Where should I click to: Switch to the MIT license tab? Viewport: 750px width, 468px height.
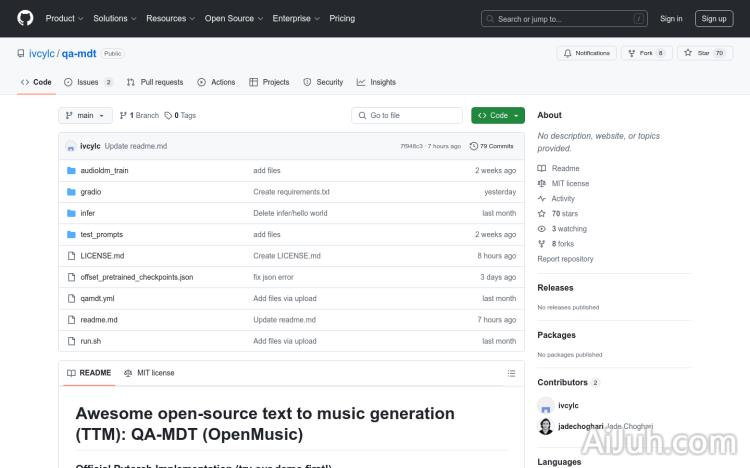click(149, 373)
